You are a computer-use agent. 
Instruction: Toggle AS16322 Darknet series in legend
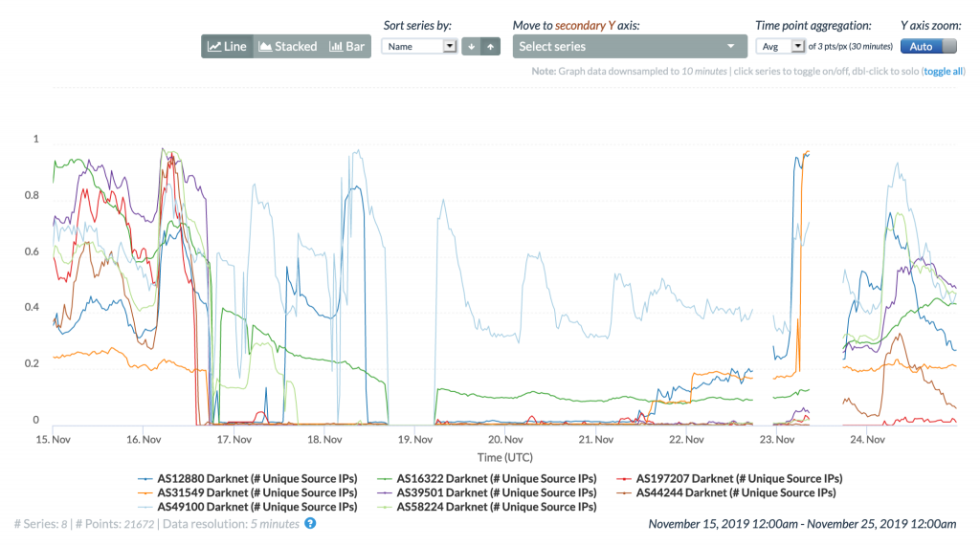(487, 478)
